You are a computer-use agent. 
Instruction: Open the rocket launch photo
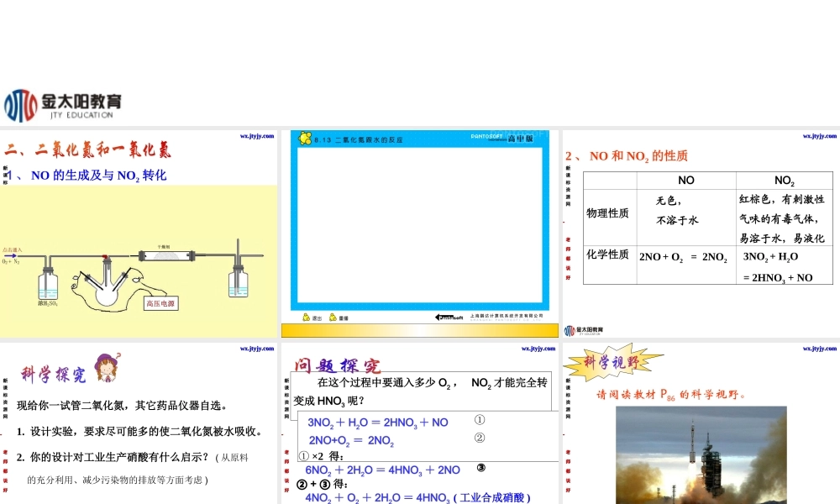pyautogui.click(x=701, y=454)
